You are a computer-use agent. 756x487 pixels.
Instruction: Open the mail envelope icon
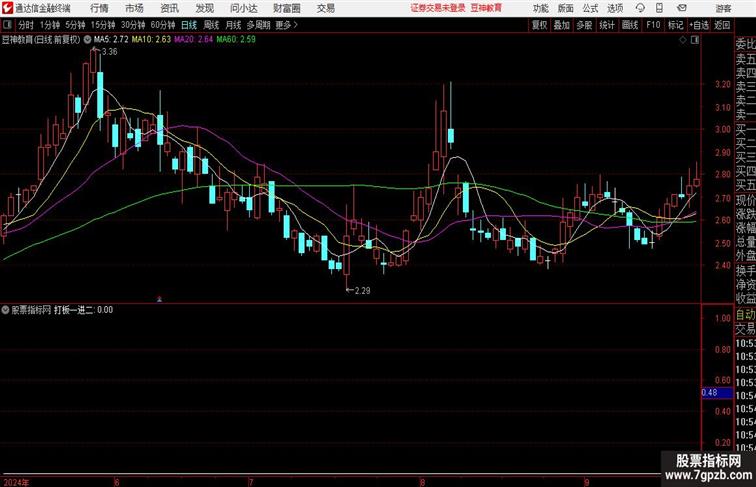click(682, 8)
